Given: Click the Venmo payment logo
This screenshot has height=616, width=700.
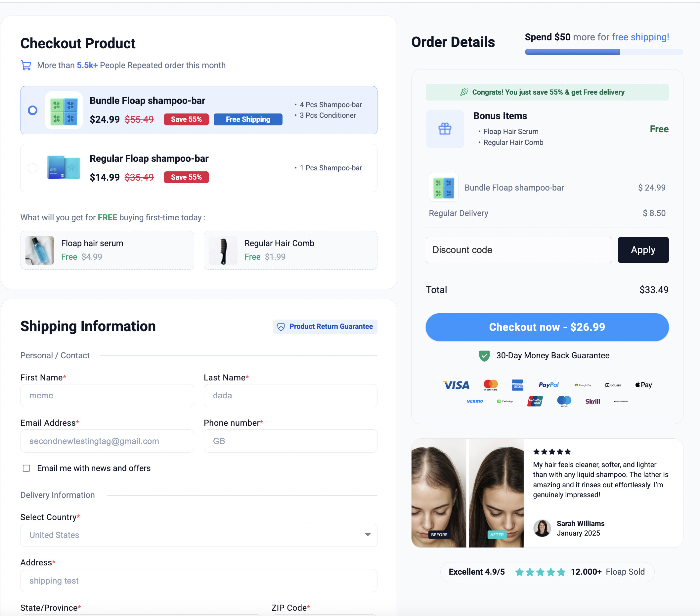Looking at the screenshot, I should click(x=475, y=401).
